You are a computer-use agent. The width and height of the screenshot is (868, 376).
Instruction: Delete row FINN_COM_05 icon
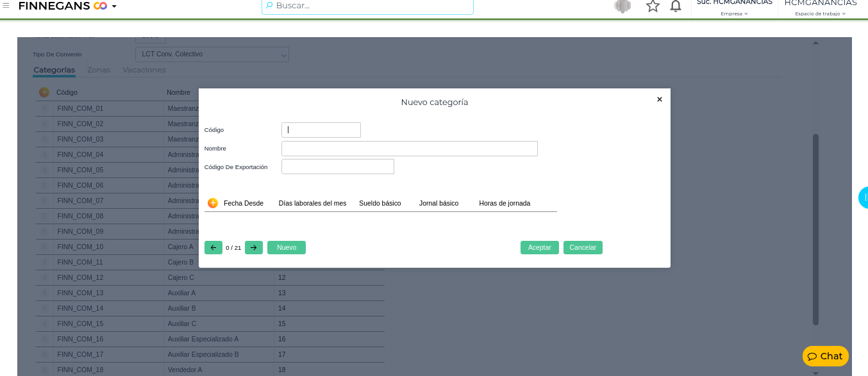(44, 170)
